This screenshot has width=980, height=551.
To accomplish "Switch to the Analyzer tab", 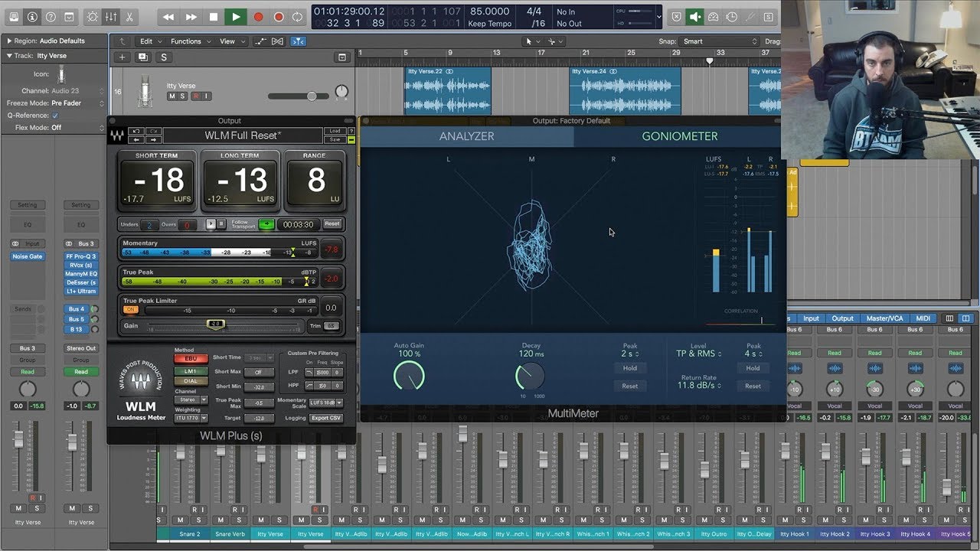I will tap(466, 136).
